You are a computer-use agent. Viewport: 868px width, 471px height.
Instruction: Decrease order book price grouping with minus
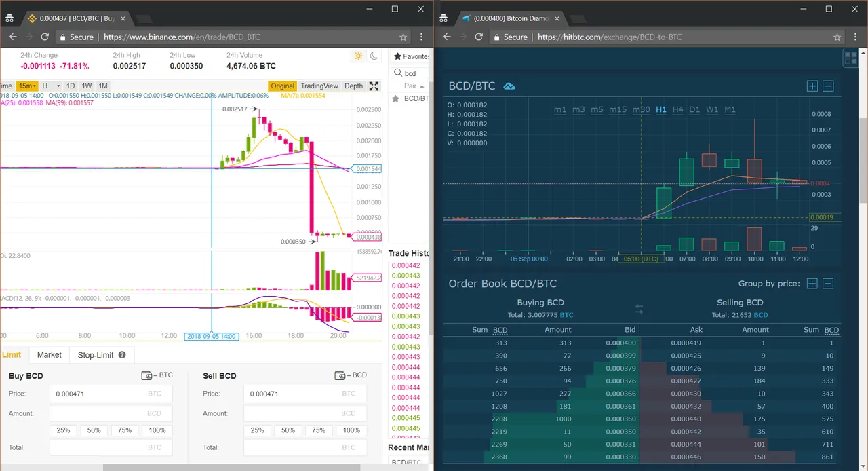tap(828, 284)
